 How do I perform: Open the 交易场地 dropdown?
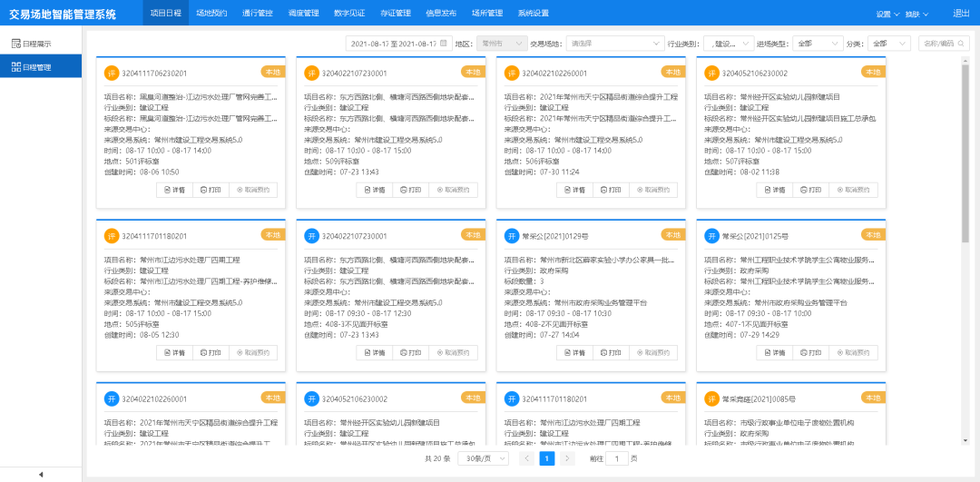coord(615,44)
